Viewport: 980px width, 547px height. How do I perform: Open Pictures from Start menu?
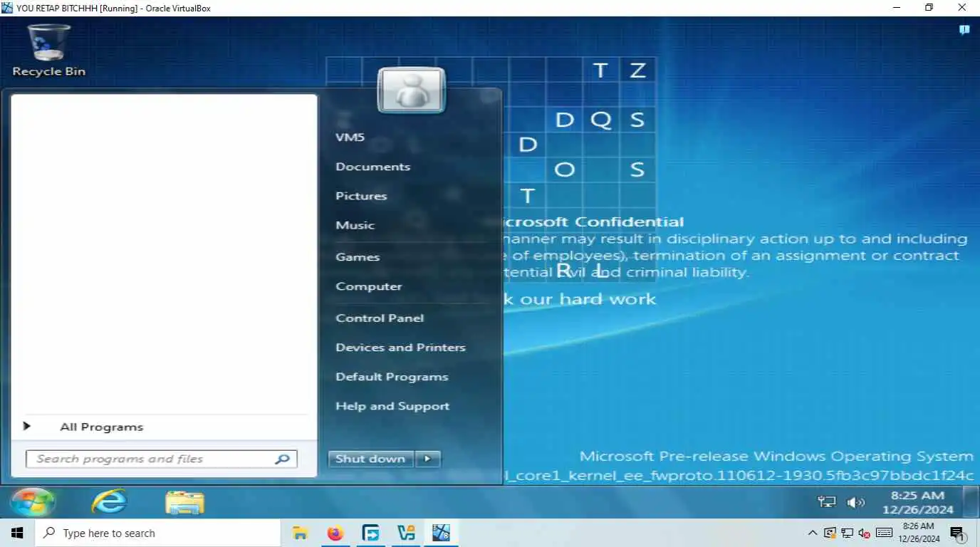[x=361, y=196]
